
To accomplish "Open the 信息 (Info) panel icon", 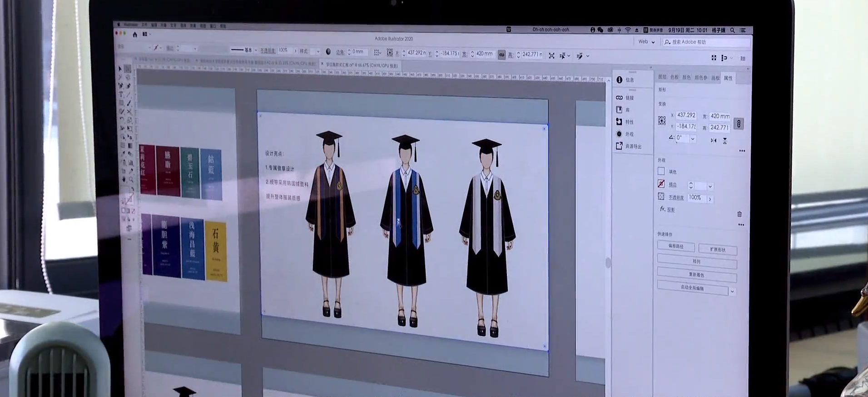I will pyautogui.click(x=620, y=80).
